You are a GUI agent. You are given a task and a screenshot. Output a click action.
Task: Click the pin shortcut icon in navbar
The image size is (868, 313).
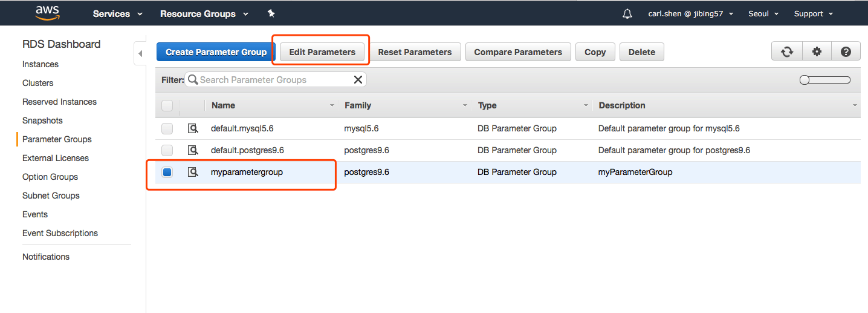pyautogui.click(x=271, y=13)
